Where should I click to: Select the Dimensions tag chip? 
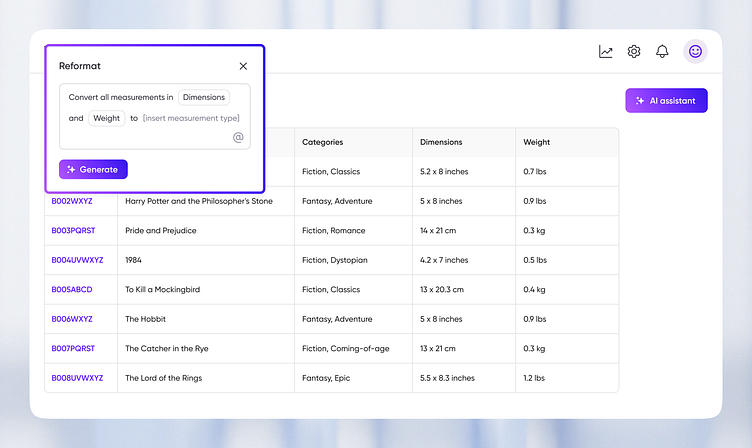(x=204, y=97)
